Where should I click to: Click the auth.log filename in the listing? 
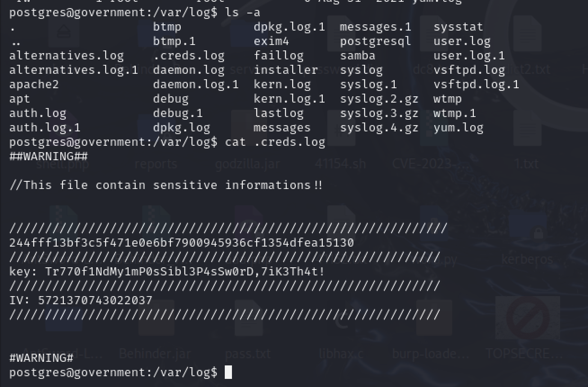pos(38,113)
